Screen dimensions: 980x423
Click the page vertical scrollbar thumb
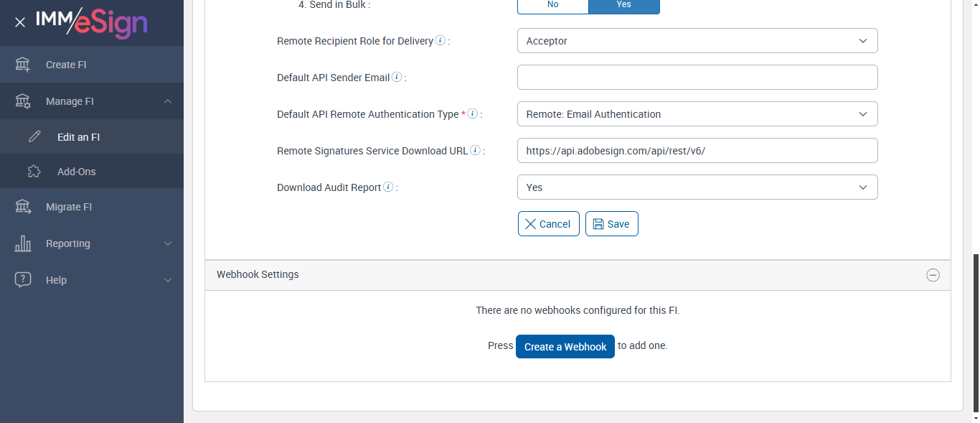click(975, 332)
